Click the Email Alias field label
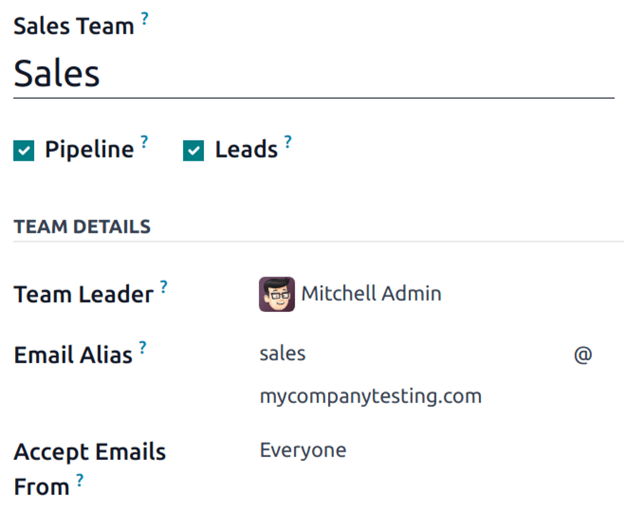Viewport: 624px width, 512px height. tap(73, 355)
